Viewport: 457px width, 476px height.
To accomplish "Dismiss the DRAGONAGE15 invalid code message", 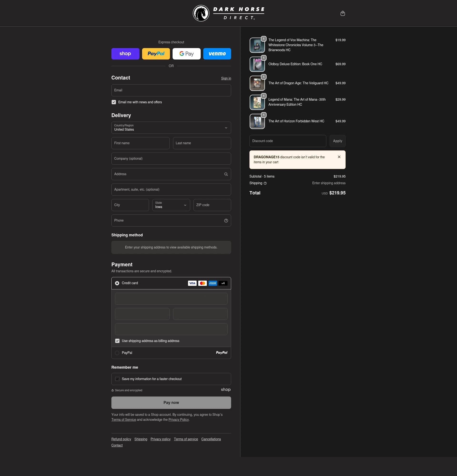I will (339, 157).
